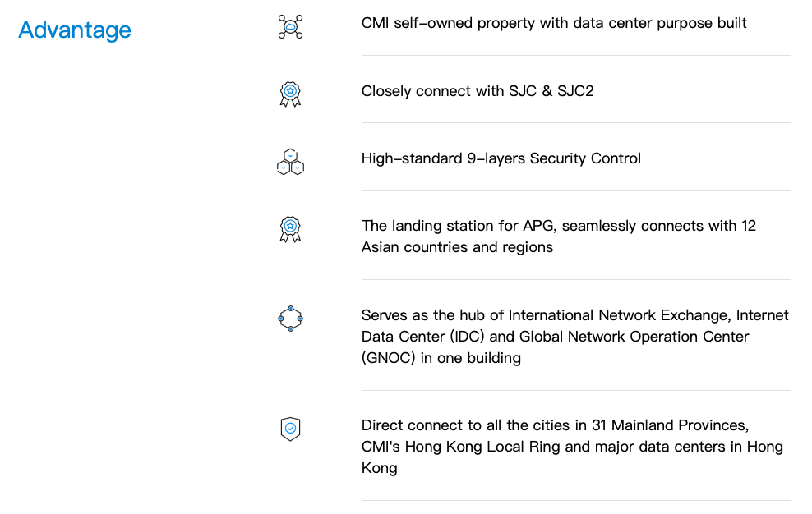
Task: Click the Advantage heading
Action: (x=75, y=30)
